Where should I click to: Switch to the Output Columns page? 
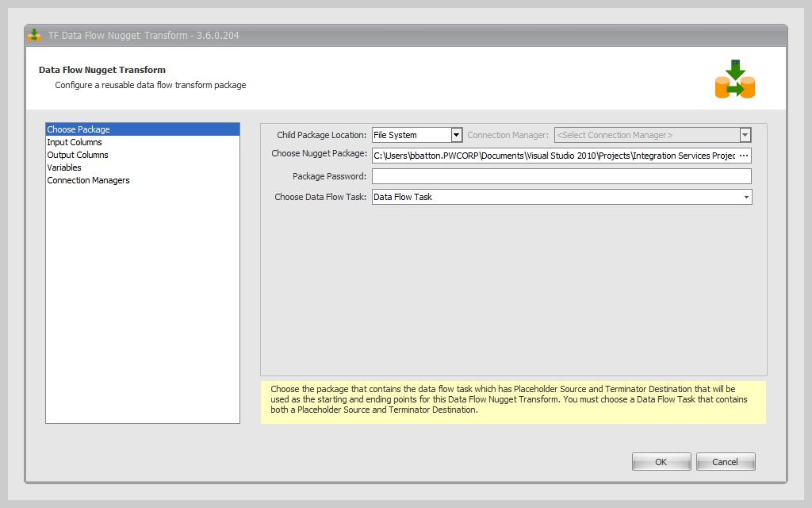coord(78,155)
